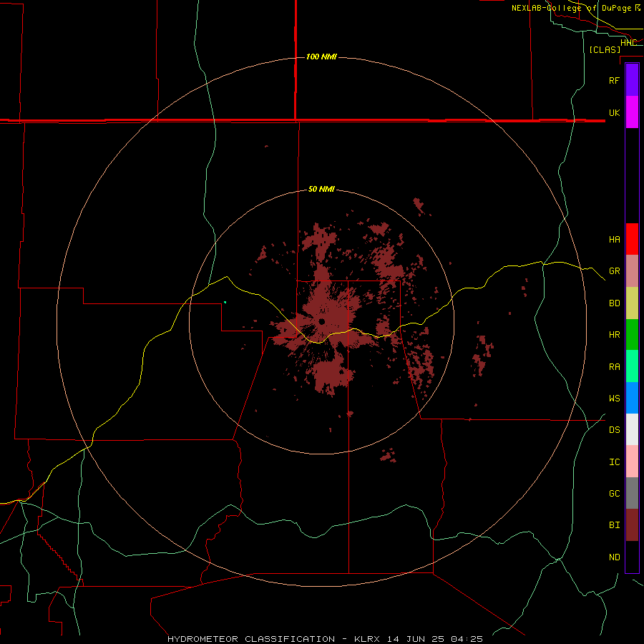Click the 04:25 timestamp

pos(467,639)
